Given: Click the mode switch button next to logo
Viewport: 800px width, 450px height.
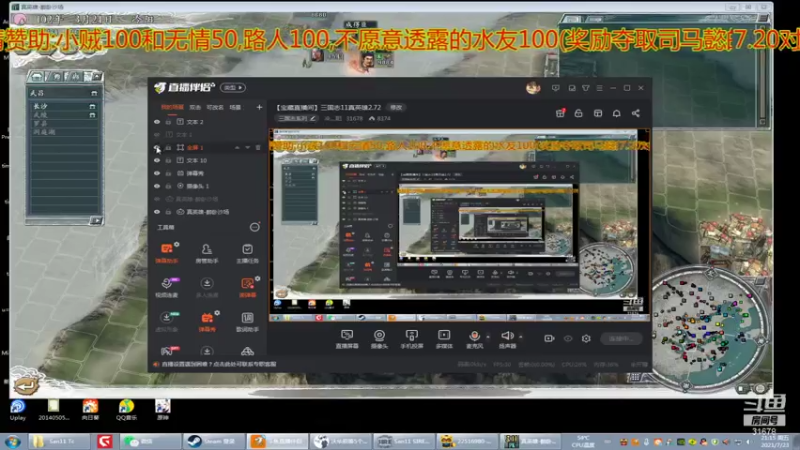Looking at the screenshot, I should 233,88.
